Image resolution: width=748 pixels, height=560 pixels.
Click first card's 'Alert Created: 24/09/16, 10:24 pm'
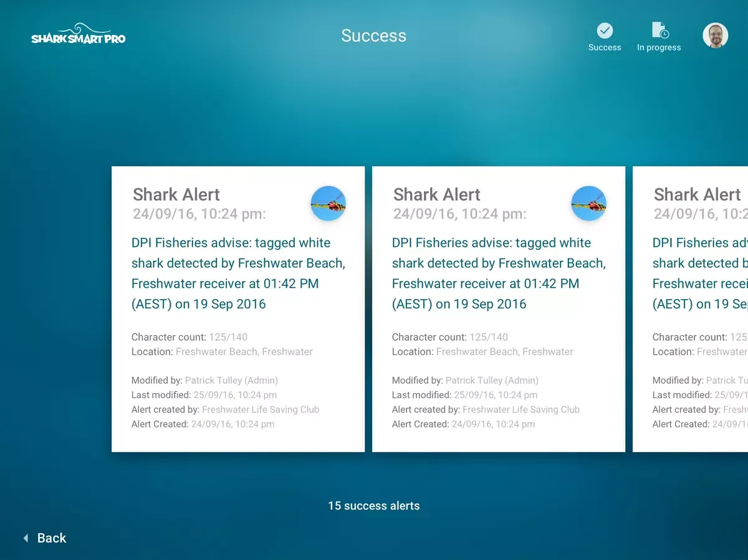click(x=203, y=424)
